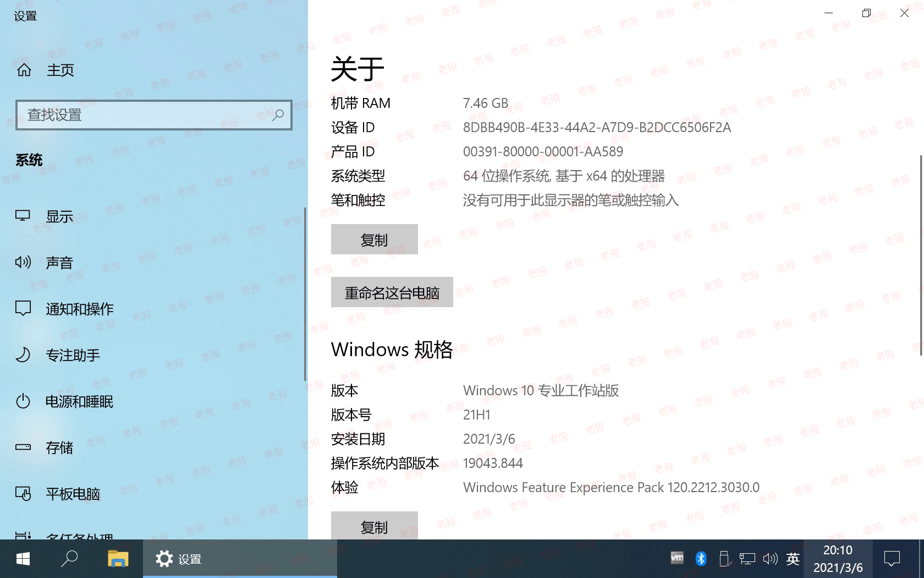This screenshot has height=578, width=924.
Task: Select 平板电脑 in the sidebar
Action: [73, 494]
